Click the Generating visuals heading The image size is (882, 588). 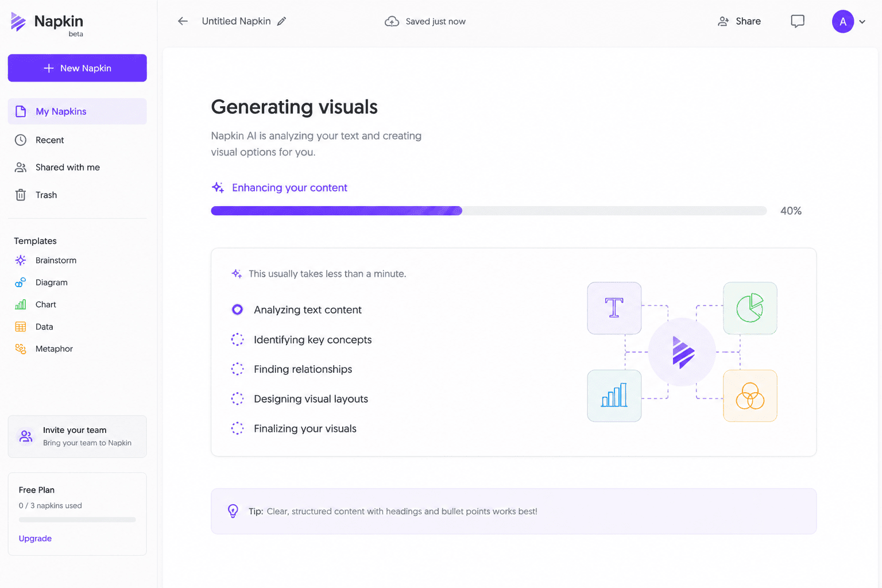pyautogui.click(x=294, y=107)
